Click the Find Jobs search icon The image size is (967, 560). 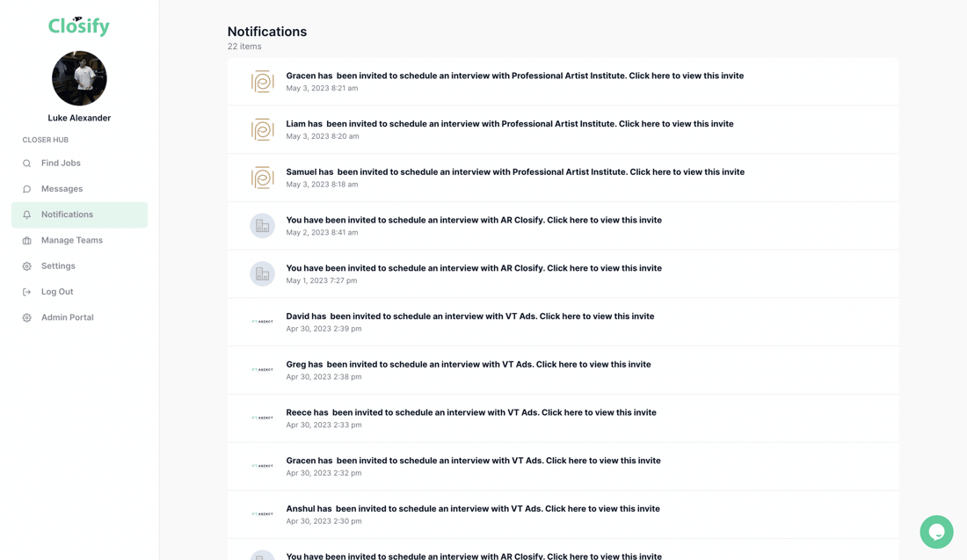[27, 164]
